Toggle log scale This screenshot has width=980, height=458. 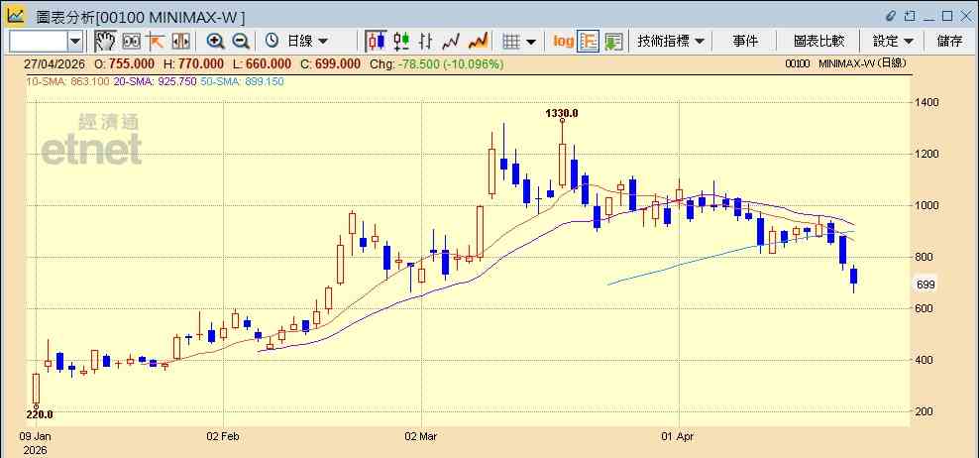click(x=563, y=42)
